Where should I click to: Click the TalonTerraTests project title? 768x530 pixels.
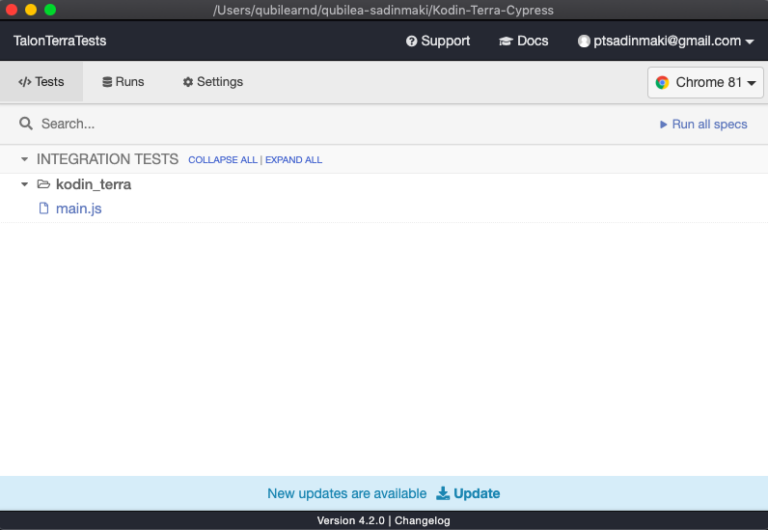[x=60, y=41]
